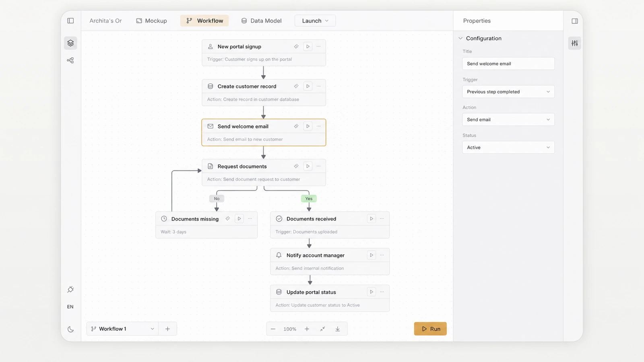
Task: Select the Create customer record node title
Action: 247,86
